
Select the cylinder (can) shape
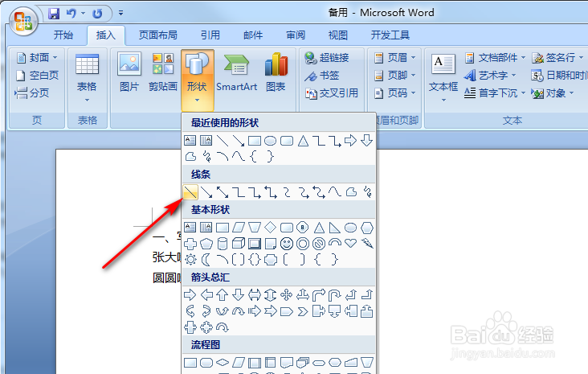223,244
